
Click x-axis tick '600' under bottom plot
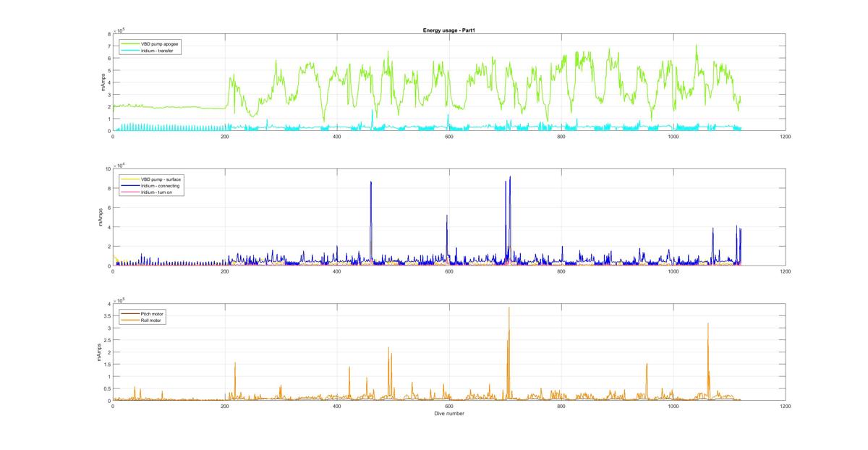tap(448, 407)
